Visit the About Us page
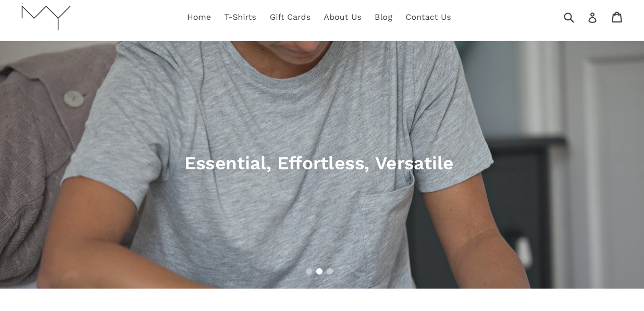 (x=342, y=17)
